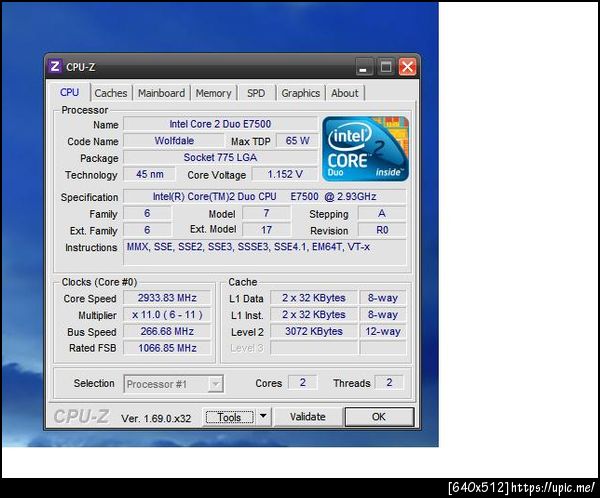Click the Core Speed 2933.83 MHz value

coord(167,298)
